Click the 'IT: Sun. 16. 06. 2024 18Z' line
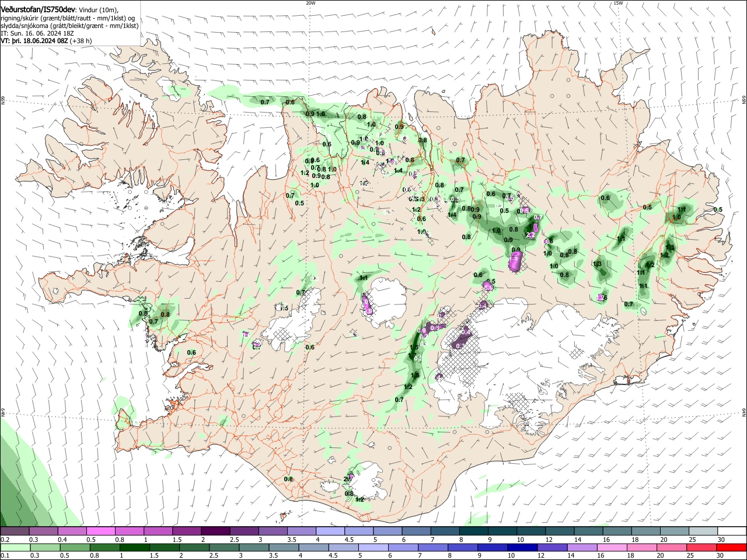The width and height of the screenshot is (747, 560). 37,34
